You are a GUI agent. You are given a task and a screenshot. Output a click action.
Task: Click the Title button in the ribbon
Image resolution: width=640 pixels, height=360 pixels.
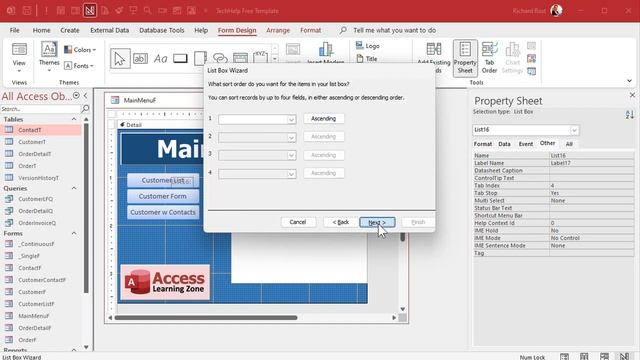pyautogui.click(x=367, y=59)
